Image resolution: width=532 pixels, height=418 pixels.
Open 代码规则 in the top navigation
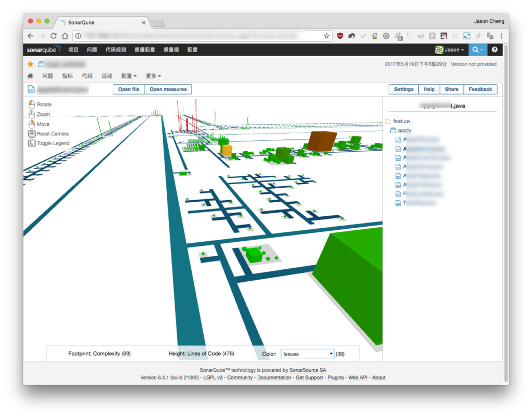coord(115,49)
